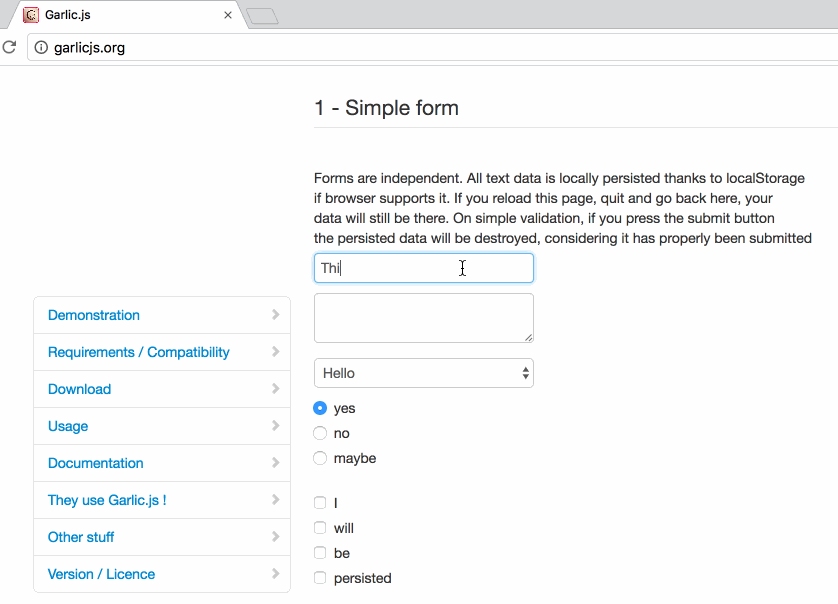This screenshot has height=604, width=838.
Task: Open the Requirements / Compatibility page
Action: [x=138, y=352]
